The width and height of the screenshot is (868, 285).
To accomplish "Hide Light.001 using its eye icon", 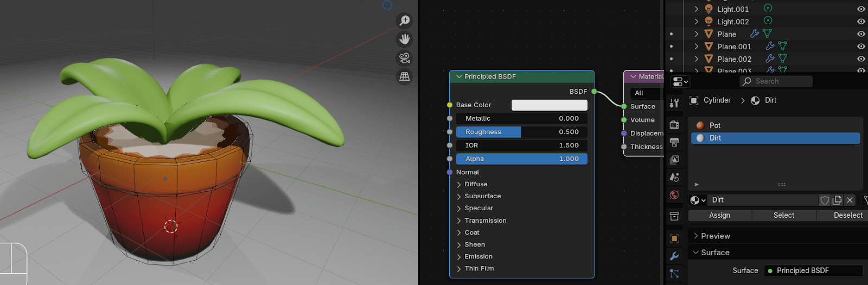I will click(x=861, y=9).
